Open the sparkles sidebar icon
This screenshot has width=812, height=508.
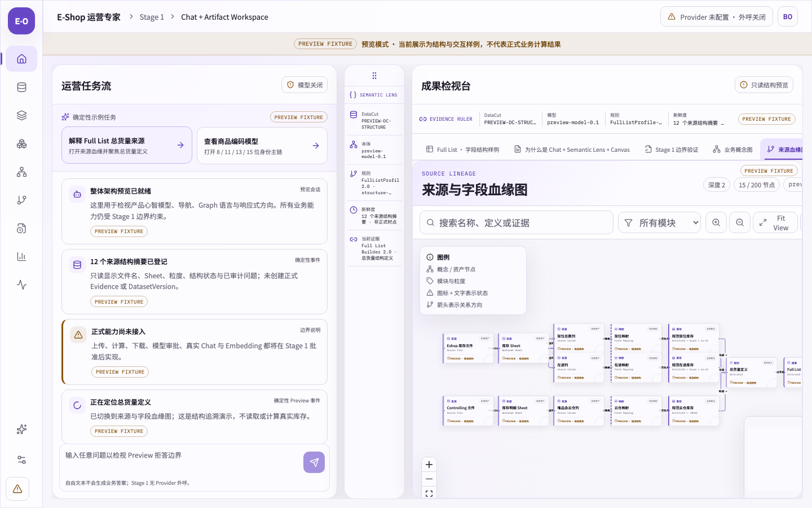pyautogui.click(x=21, y=429)
